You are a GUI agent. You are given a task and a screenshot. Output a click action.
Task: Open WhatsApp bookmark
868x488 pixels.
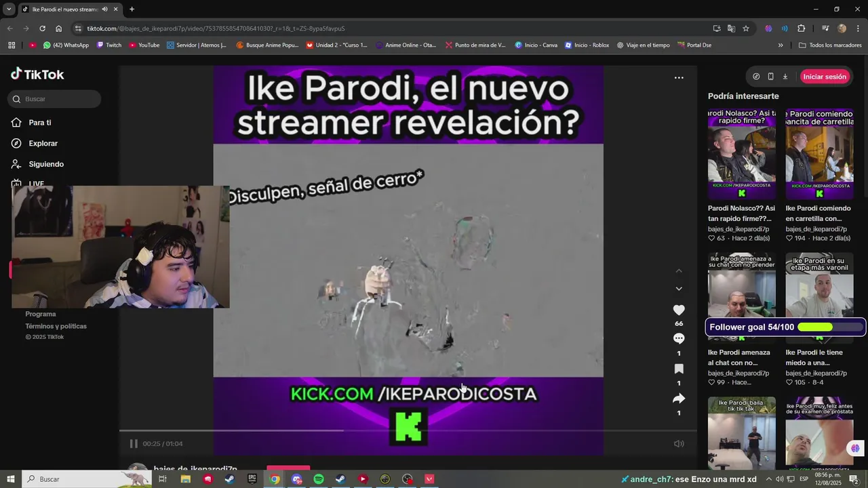[66, 45]
